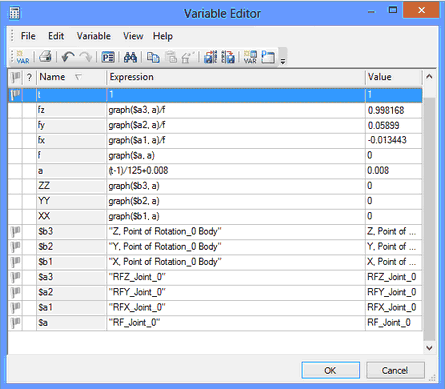Click the Copy icon in the toolbar

pos(153,57)
